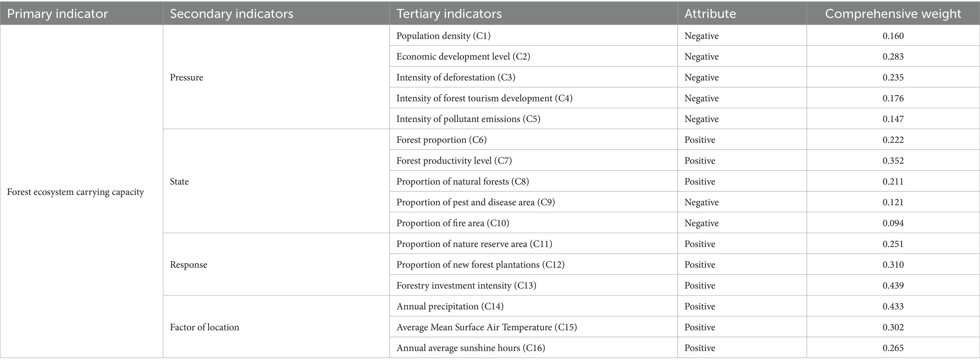Select the 0.439 weight value

[893, 286]
